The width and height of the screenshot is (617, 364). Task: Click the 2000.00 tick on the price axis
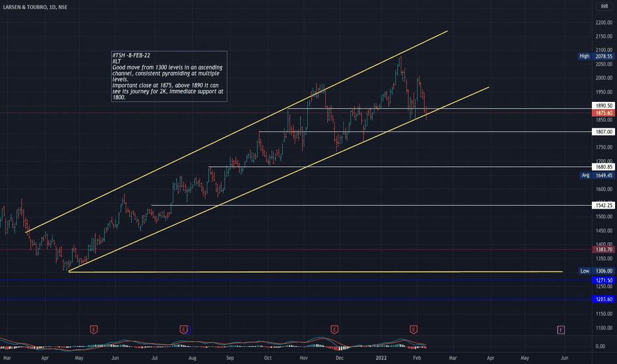pos(604,78)
